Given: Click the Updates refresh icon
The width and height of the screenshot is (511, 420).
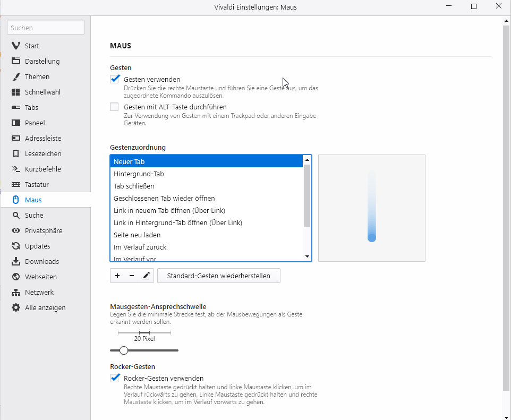Looking at the screenshot, I should 15,246.
